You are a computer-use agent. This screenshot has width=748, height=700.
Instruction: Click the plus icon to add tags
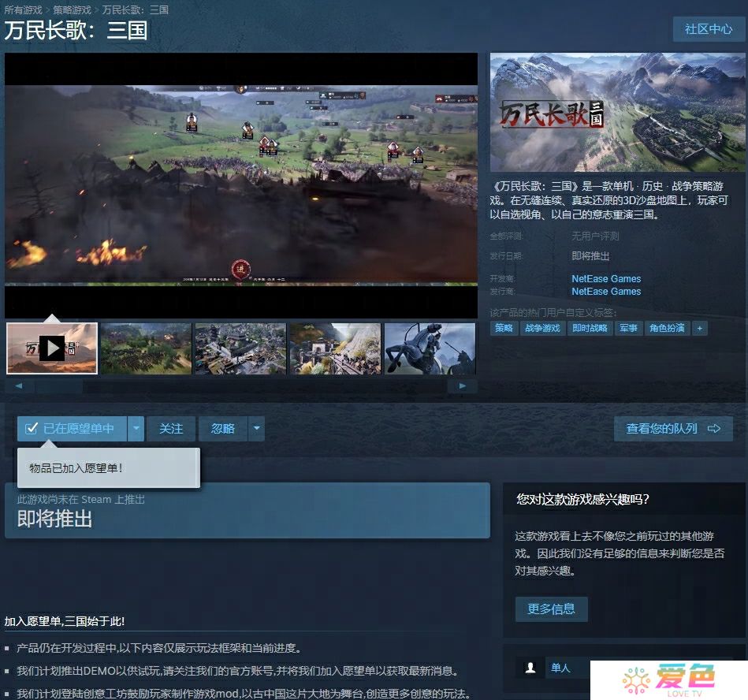pyautogui.click(x=700, y=328)
